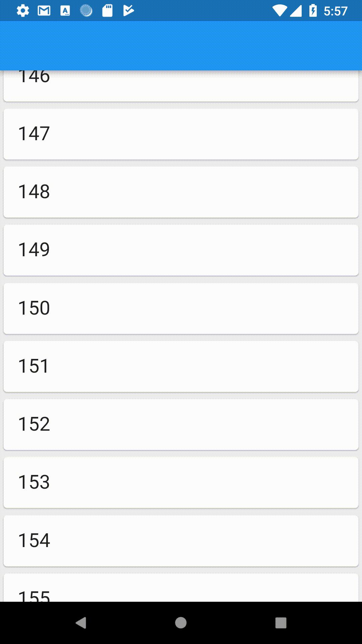362x644 pixels.
Task: Open the 152 card
Action: 181,424
